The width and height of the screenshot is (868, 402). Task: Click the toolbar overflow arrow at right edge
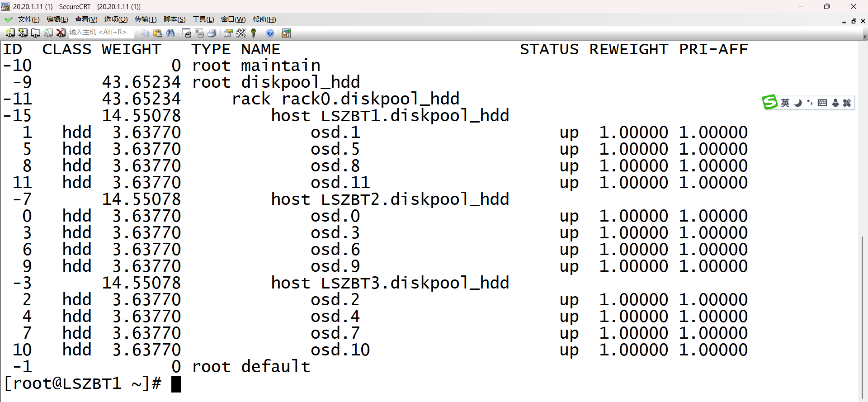click(x=864, y=36)
